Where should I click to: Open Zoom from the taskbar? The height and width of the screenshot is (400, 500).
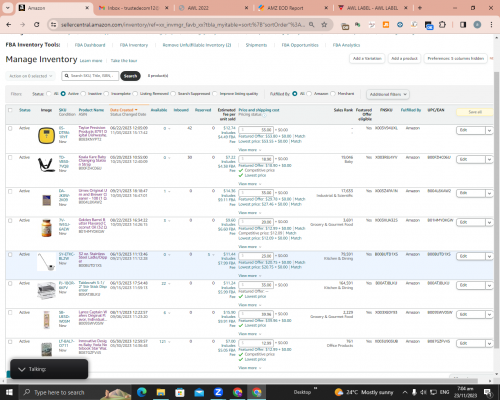[218, 392]
